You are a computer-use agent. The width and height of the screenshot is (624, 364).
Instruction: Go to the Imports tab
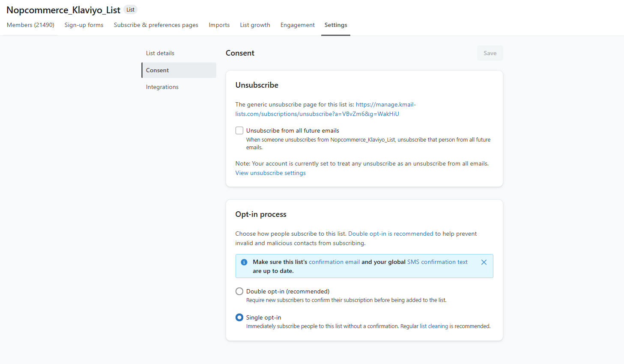(x=219, y=25)
